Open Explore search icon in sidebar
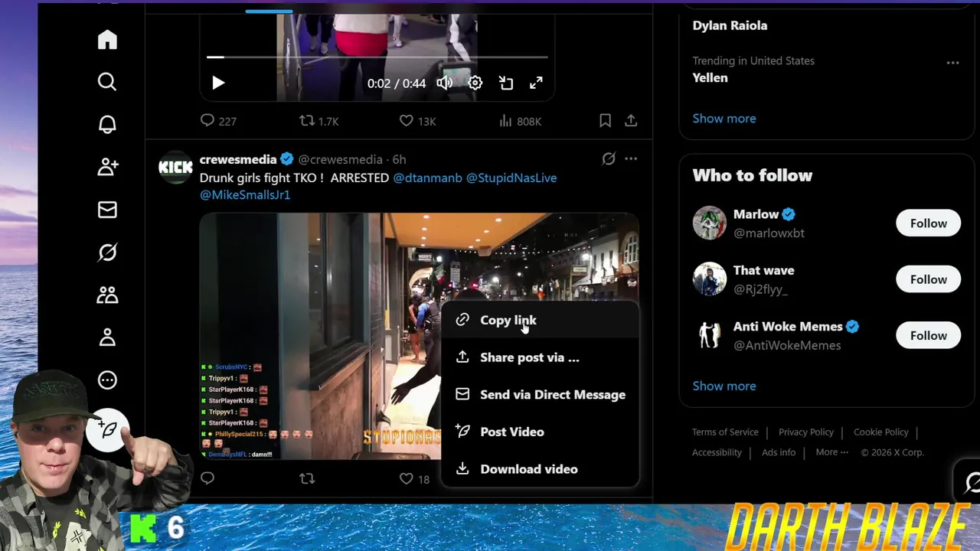Screen dimensions: 980x551 tap(107, 82)
